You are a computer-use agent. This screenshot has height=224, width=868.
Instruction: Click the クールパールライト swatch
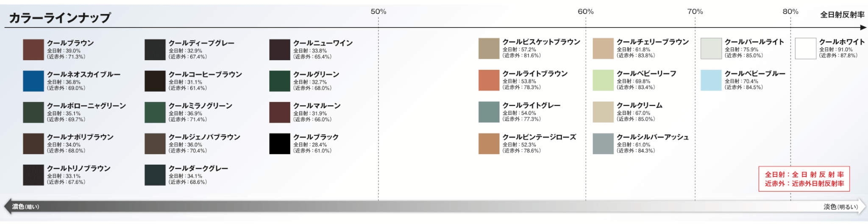pos(711,48)
